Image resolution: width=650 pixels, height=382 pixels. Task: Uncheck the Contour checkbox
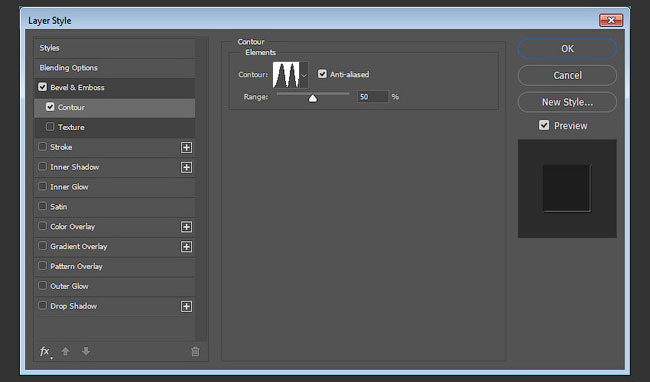[x=50, y=107]
